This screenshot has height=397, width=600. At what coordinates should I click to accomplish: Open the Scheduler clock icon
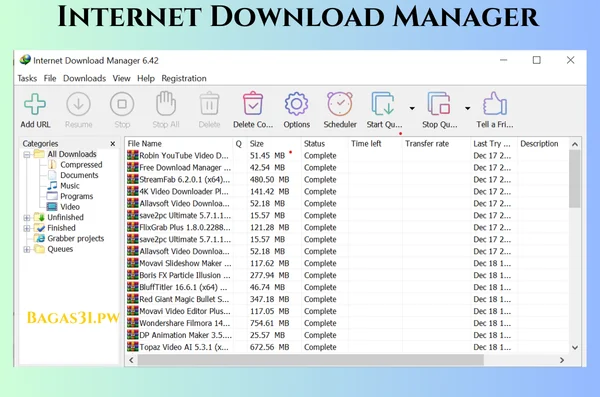tap(340, 104)
